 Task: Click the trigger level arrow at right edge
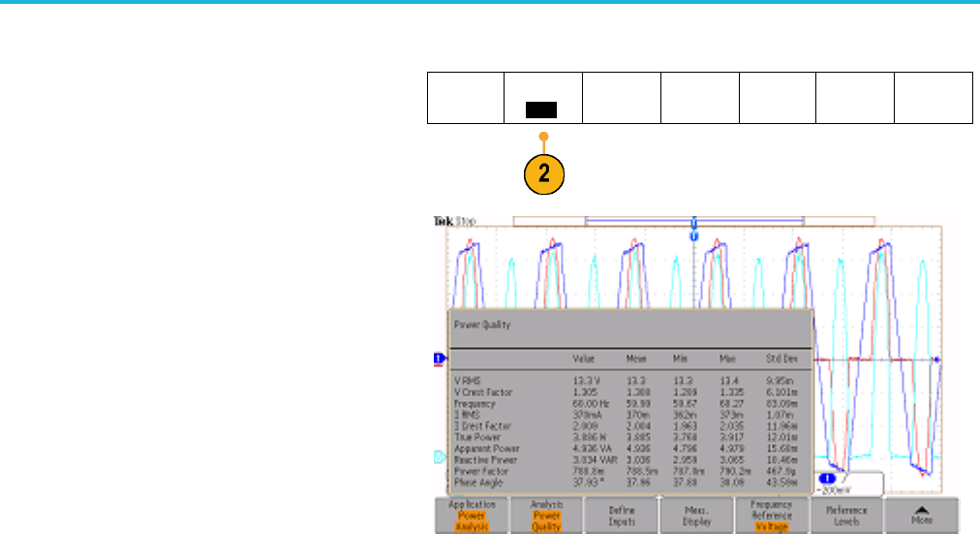(937, 360)
